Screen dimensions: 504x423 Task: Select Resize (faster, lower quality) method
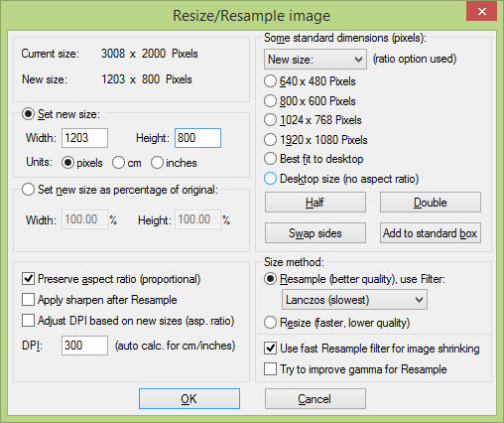[270, 323]
